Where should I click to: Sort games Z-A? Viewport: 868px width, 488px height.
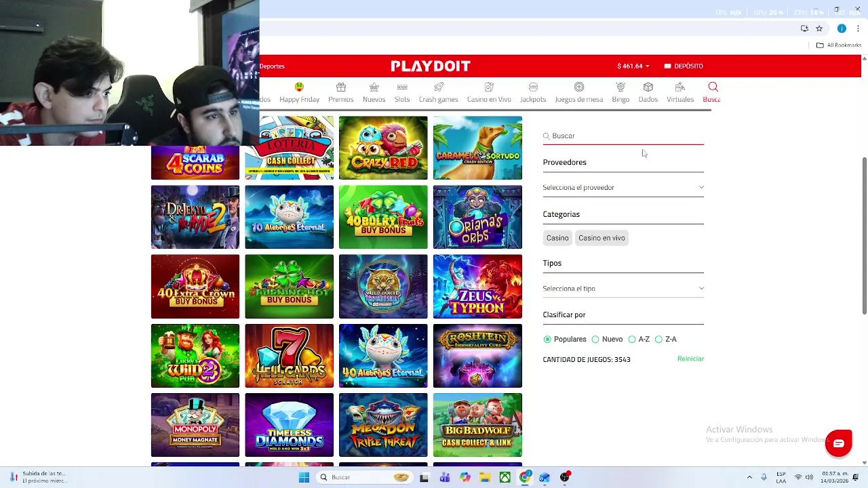click(x=665, y=339)
